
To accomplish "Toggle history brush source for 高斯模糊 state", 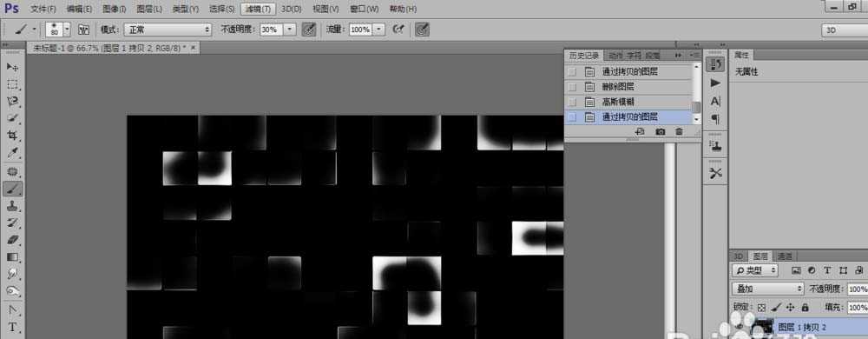I will tap(572, 102).
